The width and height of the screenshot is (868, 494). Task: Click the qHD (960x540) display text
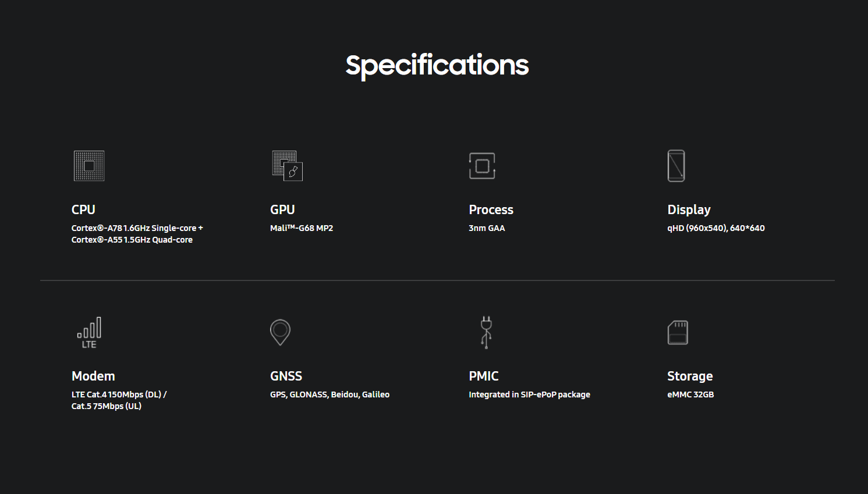tap(696, 228)
